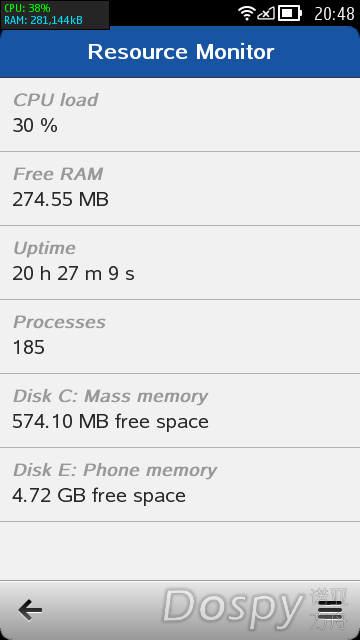Click the Resource Monitor title bar

tap(180, 52)
